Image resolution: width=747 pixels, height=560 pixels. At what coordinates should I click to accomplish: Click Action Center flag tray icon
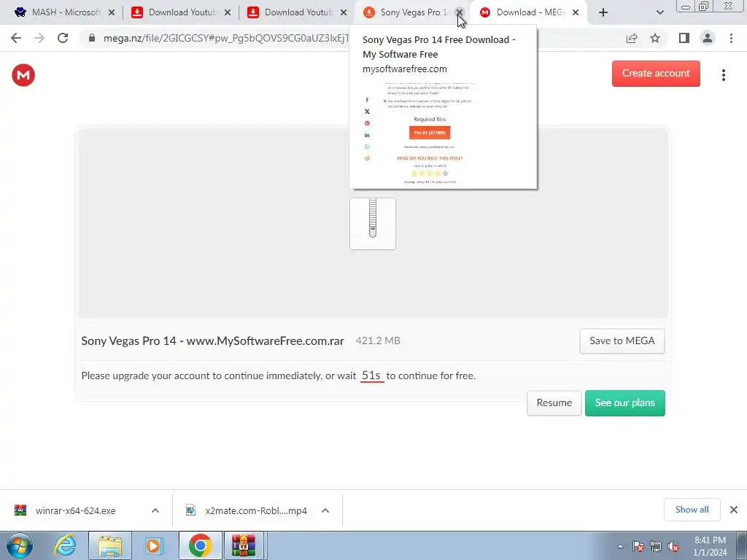click(x=638, y=547)
